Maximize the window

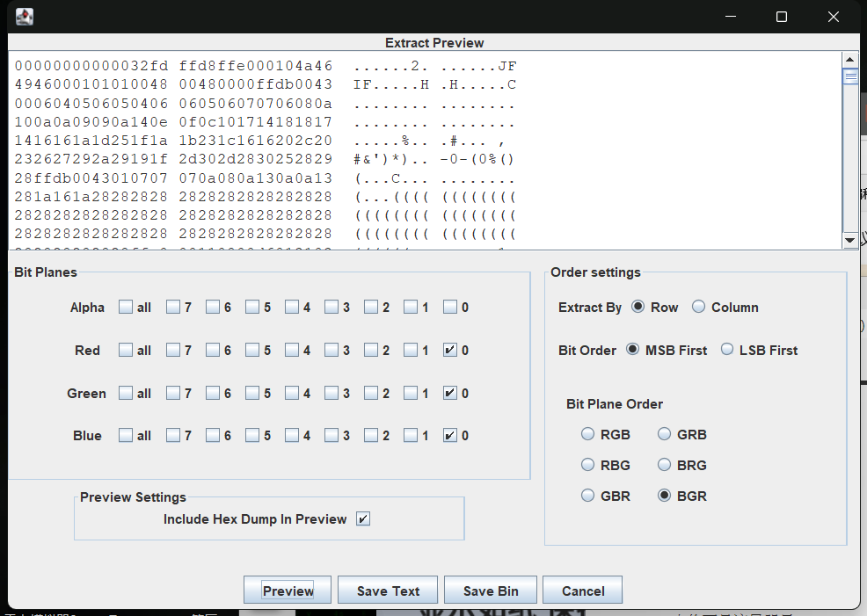(781, 16)
